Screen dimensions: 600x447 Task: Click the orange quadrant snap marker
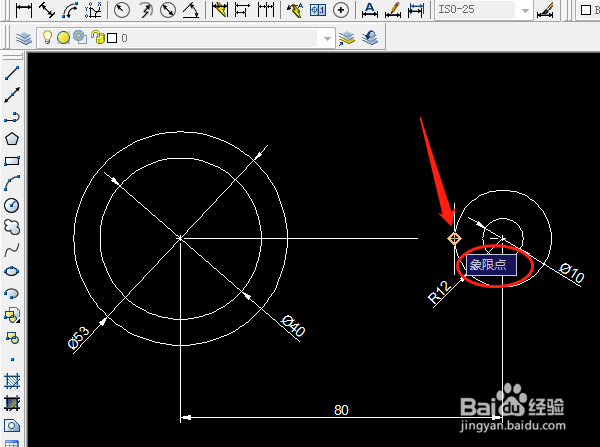[x=454, y=238]
